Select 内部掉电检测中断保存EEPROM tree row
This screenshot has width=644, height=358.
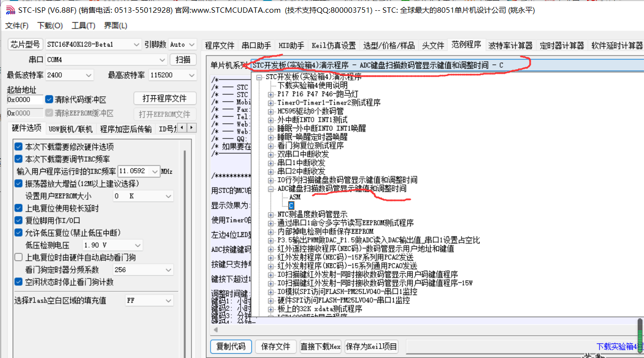coord(325,231)
